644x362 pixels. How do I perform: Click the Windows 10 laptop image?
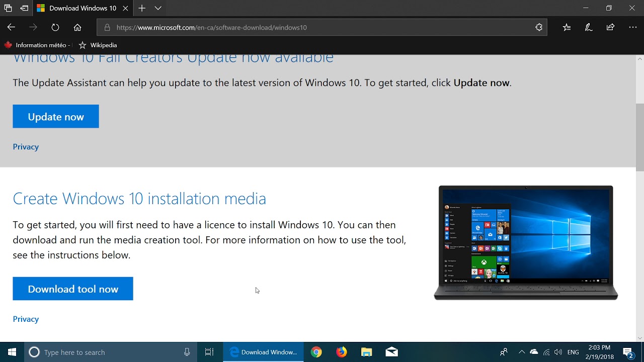coord(526,243)
